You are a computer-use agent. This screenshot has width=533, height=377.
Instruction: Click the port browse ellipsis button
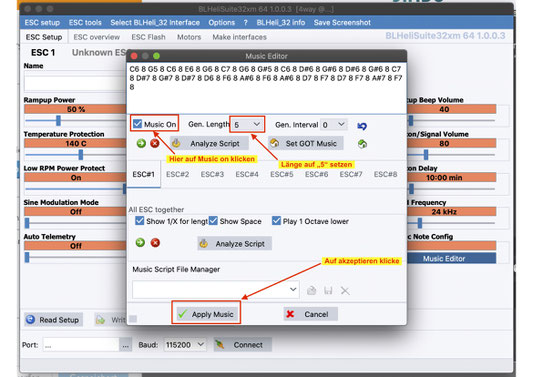(x=125, y=345)
